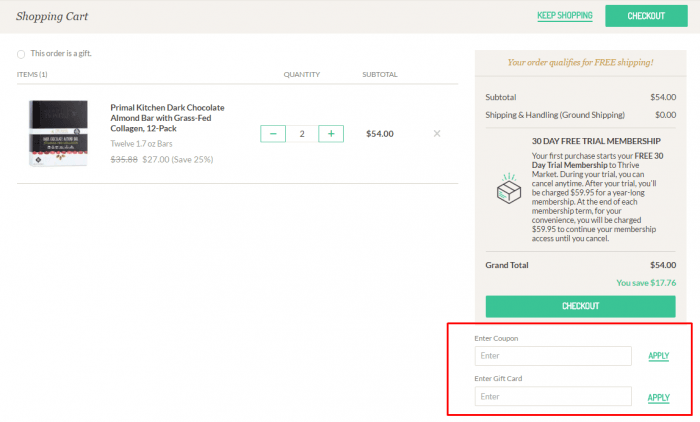Click the Enter Gift Card input field
The height and width of the screenshot is (422, 700).
coord(553,396)
